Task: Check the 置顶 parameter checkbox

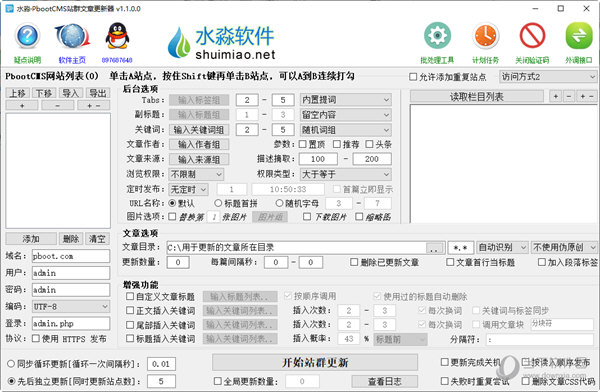Action: pos(303,144)
